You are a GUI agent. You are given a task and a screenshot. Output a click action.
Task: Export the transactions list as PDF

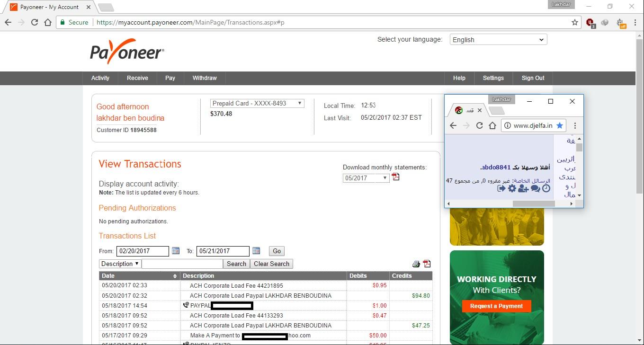pos(427,264)
